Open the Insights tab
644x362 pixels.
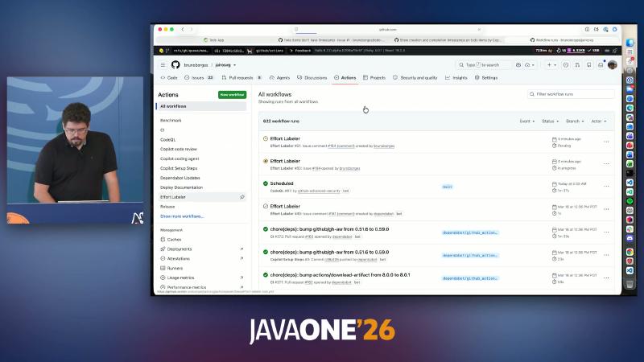[456, 77]
